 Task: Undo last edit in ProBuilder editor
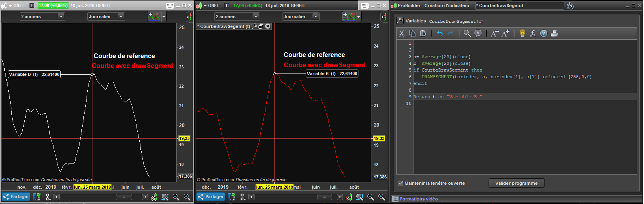[x=440, y=33]
